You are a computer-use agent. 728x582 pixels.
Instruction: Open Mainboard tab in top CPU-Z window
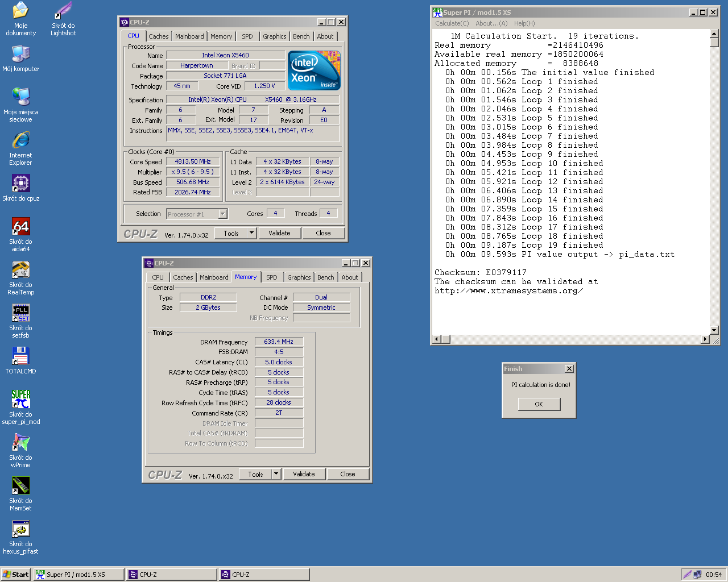click(189, 36)
